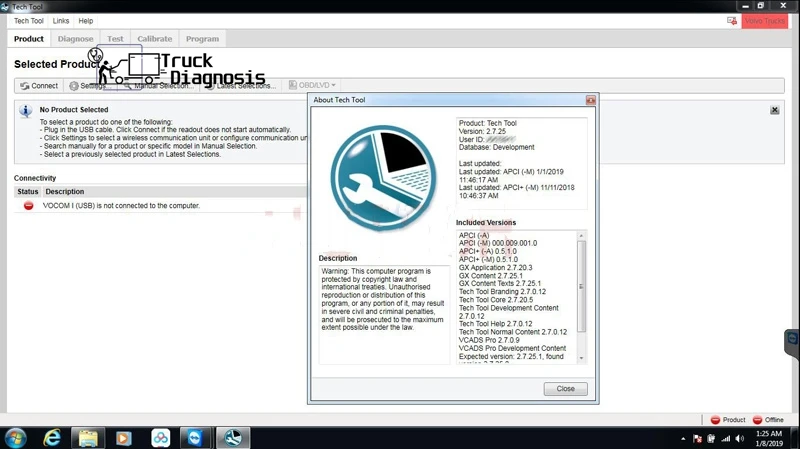The height and width of the screenshot is (449, 800).
Task: Click the communication icon beside Volvo Trucks
Action: (x=732, y=21)
